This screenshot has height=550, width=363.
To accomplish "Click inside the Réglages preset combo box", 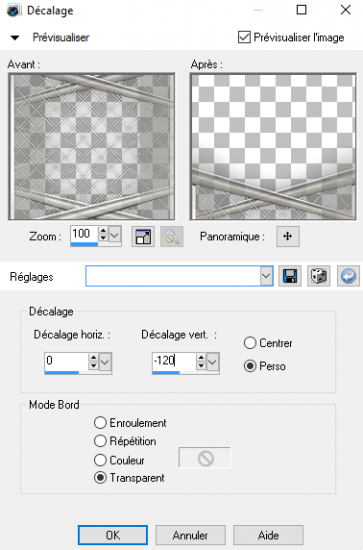I will point(173,276).
